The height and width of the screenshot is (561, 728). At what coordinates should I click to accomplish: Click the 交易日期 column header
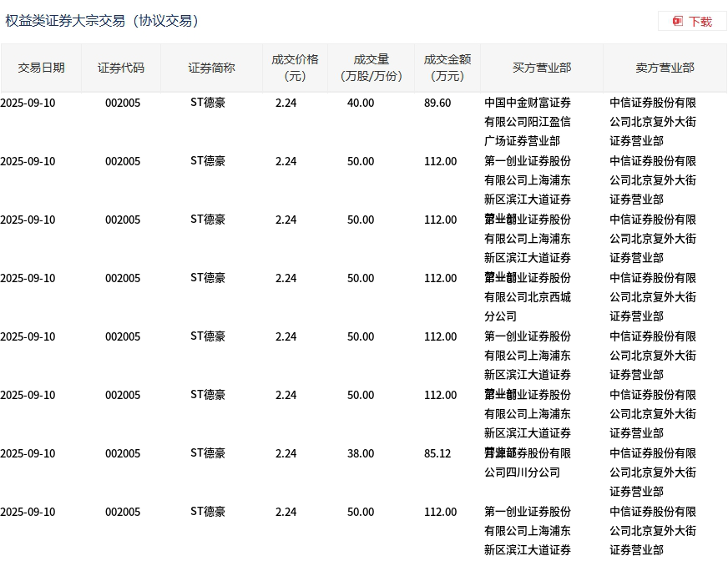(x=41, y=68)
